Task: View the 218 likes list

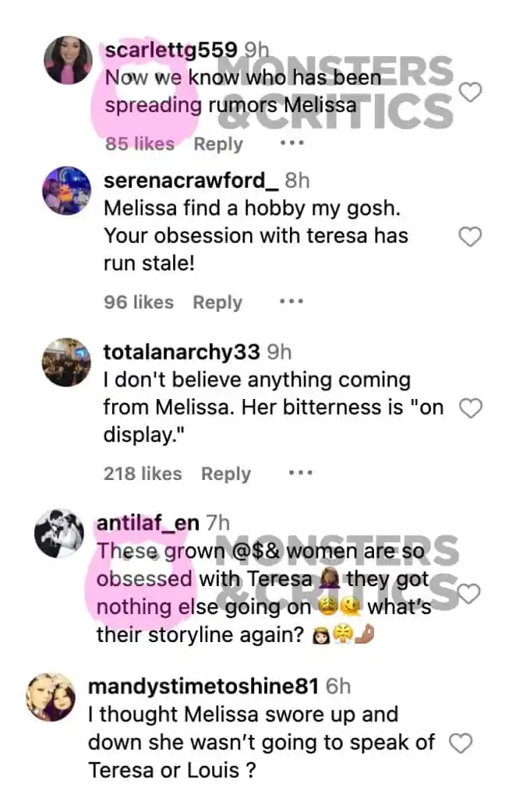Action: (x=143, y=473)
